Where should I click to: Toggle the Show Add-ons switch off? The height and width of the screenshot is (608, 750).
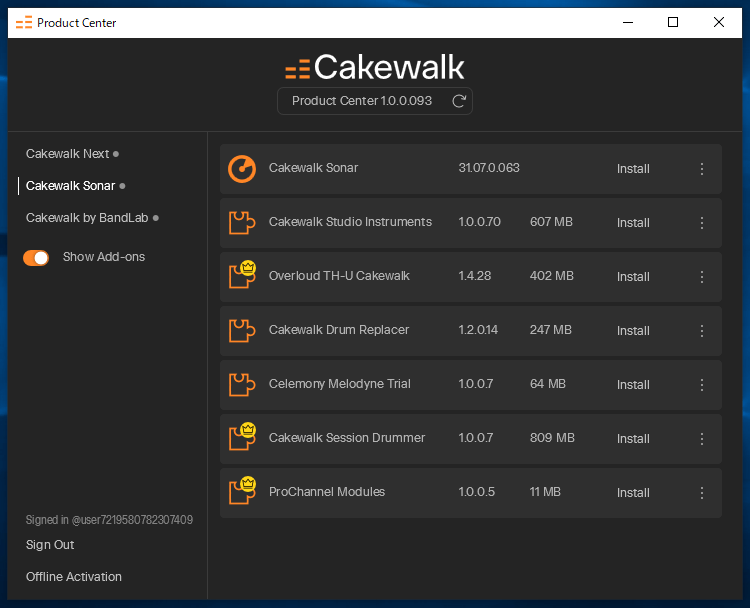tap(36, 258)
